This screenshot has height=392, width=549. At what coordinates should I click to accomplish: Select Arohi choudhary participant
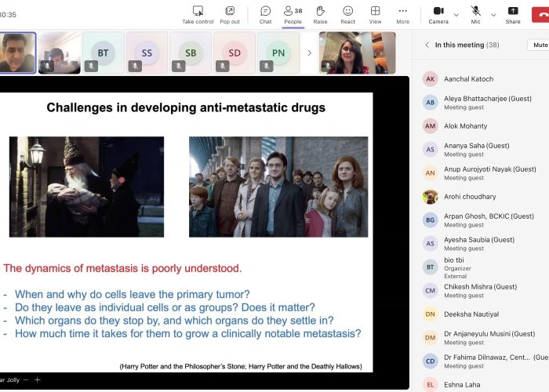click(484, 196)
